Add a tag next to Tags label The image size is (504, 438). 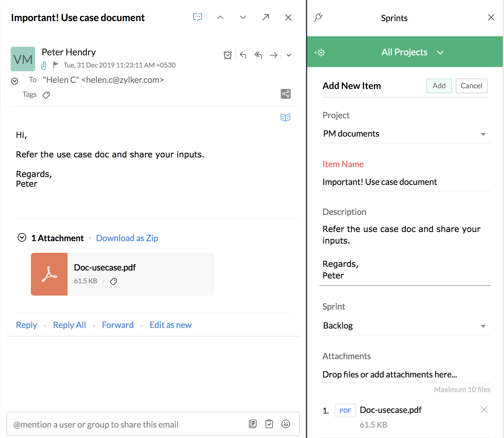[46, 95]
